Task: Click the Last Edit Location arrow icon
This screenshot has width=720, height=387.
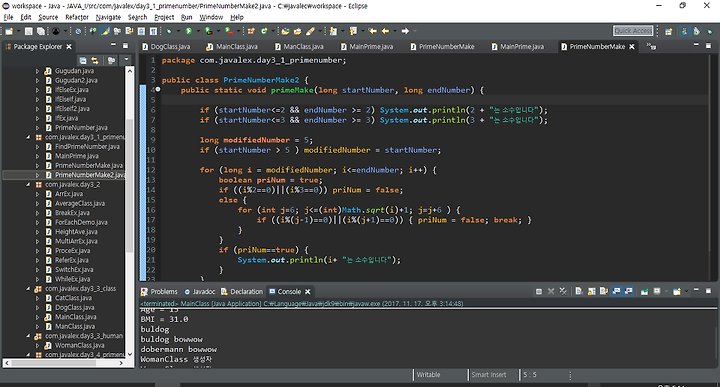Action: [372, 31]
